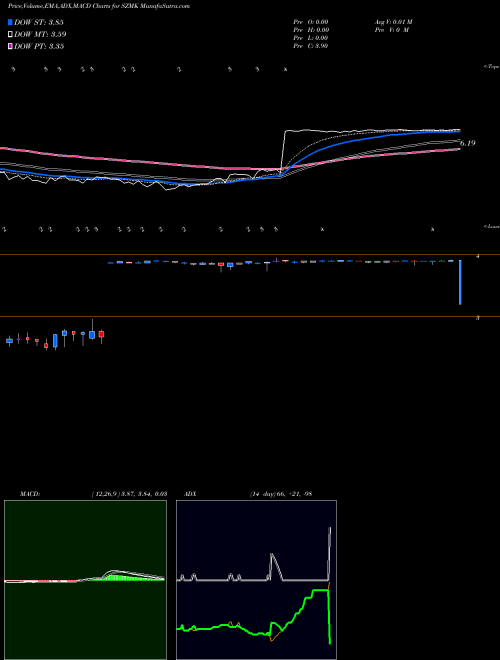Click the 'MACD:' panel heading
This screenshot has width=500, height=660.
(30, 494)
